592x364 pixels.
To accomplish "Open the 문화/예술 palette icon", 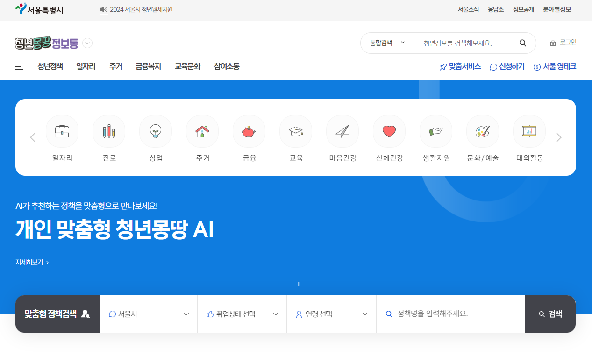I will [483, 131].
